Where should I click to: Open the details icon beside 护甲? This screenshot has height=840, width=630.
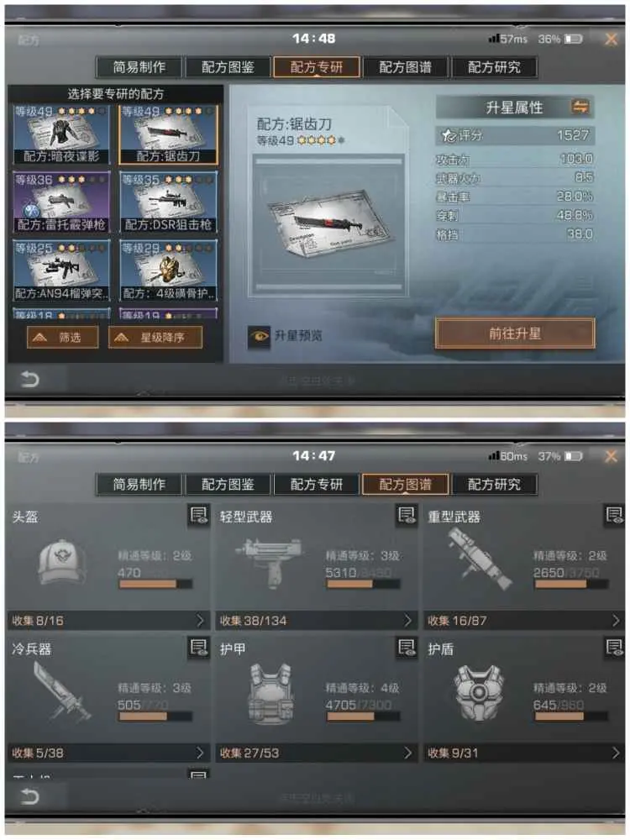click(x=407, y=647)
